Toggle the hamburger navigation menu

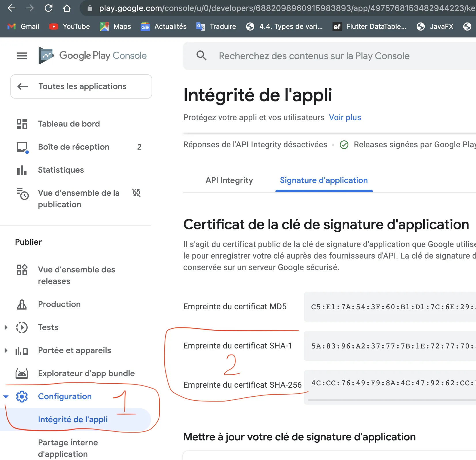(22, 56)
